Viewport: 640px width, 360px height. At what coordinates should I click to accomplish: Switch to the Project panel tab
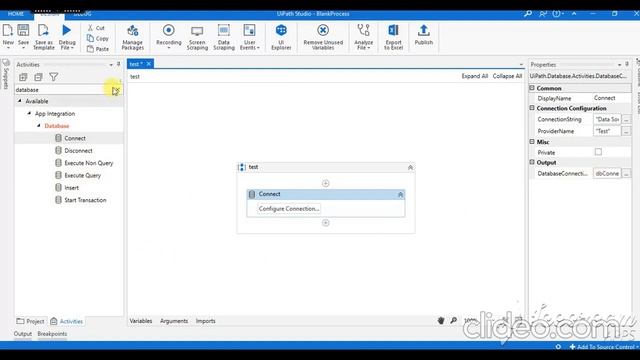coord(30,321)
